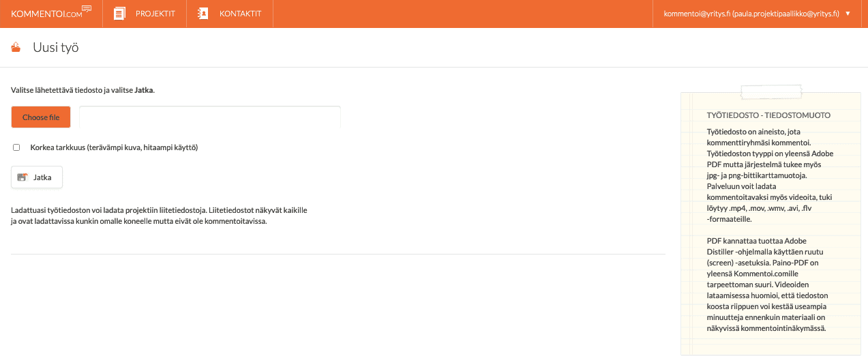Click the empty file name field
The width and height of the screenshot is (868, 363).
pyautogui.click(x=210, y=117)
